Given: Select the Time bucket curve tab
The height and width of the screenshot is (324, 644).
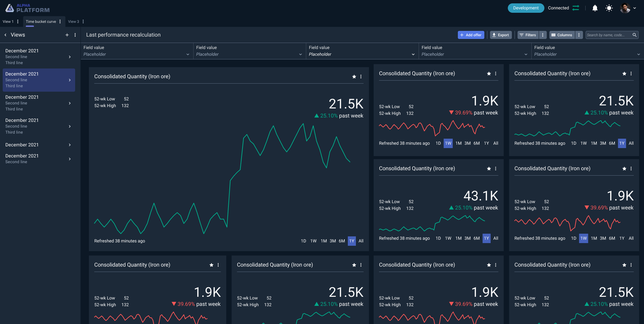Looking at the screenshot, I should click(x=41, y=21).
